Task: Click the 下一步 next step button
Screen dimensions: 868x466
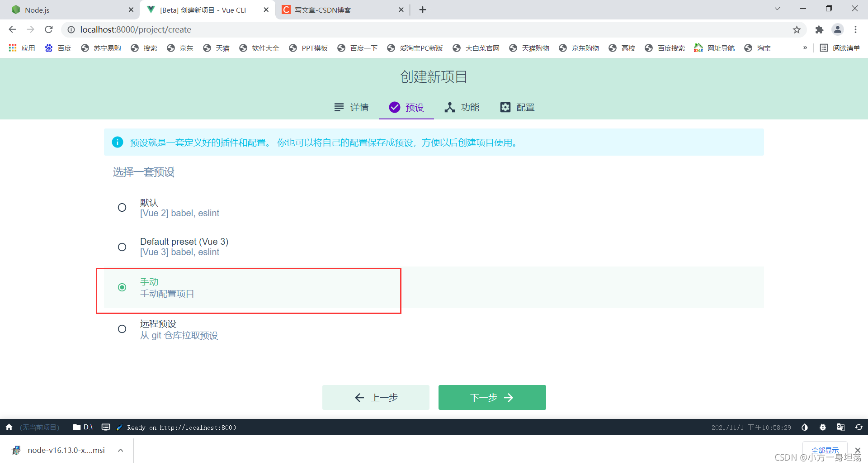Action: point(492,397)
